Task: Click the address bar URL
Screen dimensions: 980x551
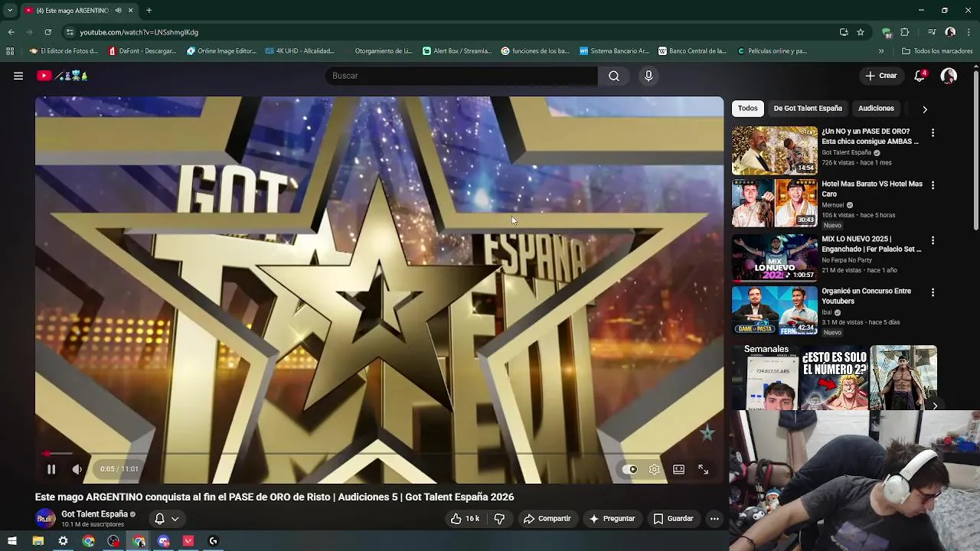Action: click(139, 32)
